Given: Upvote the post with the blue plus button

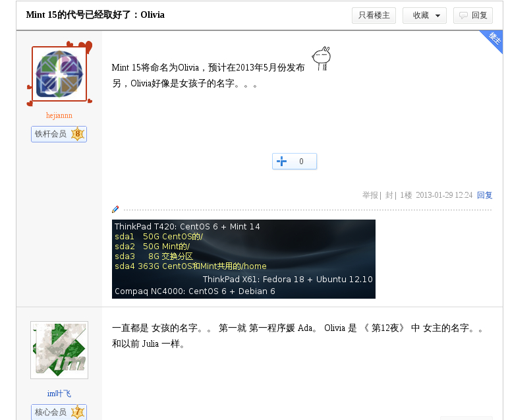Looking at the screenshot, I should (295, 161).
